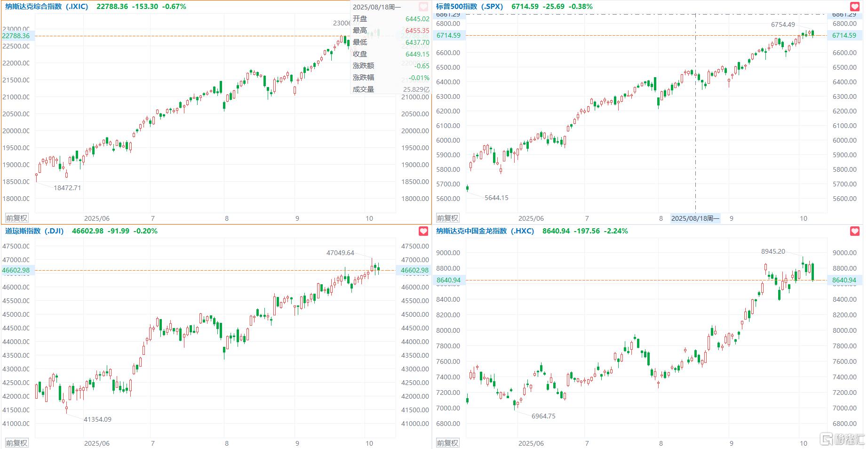The height and width of the screenshot is (449, 868).
Task: Toggle heart icon on 纳斯达克中国金龙指数 panel
Action: tap(854, 231)
